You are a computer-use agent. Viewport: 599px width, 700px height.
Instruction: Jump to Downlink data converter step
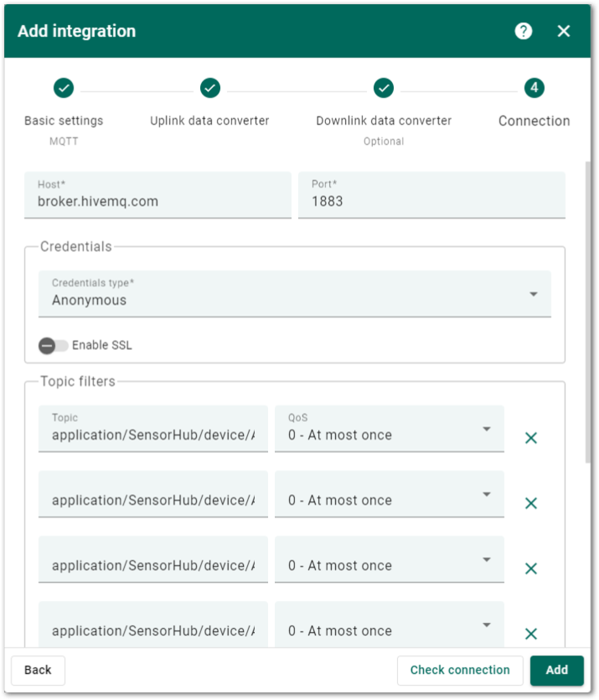tap(384, 88)
